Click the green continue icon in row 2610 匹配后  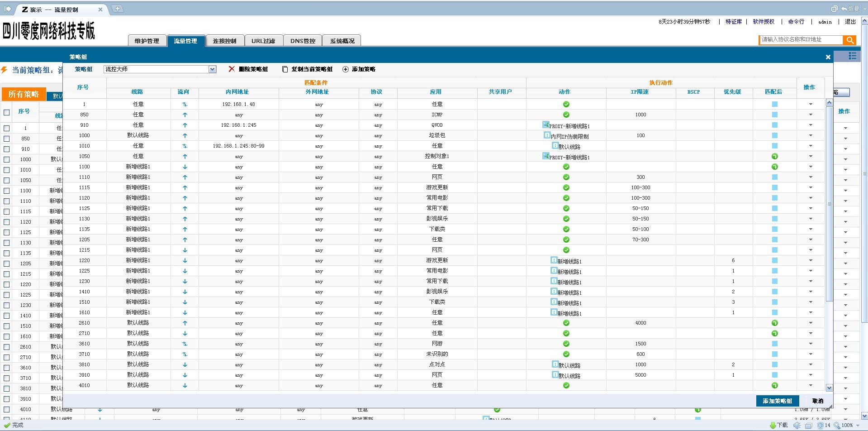point(774,323)
